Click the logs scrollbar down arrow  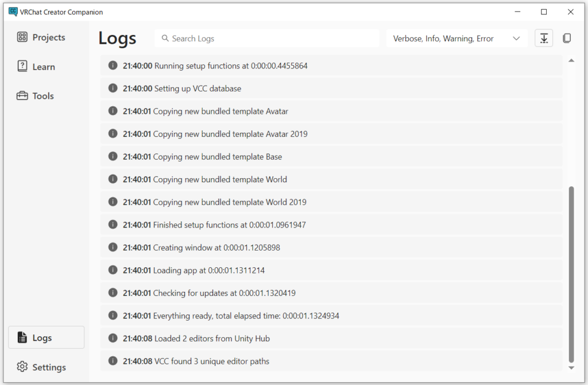tap(571, 368)
